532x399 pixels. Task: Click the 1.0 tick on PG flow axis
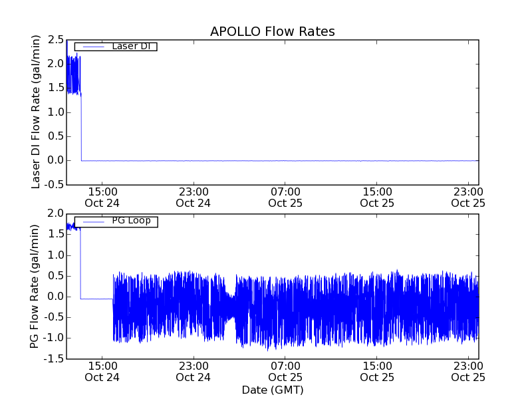pyautogui.click(x=55, y=255)
